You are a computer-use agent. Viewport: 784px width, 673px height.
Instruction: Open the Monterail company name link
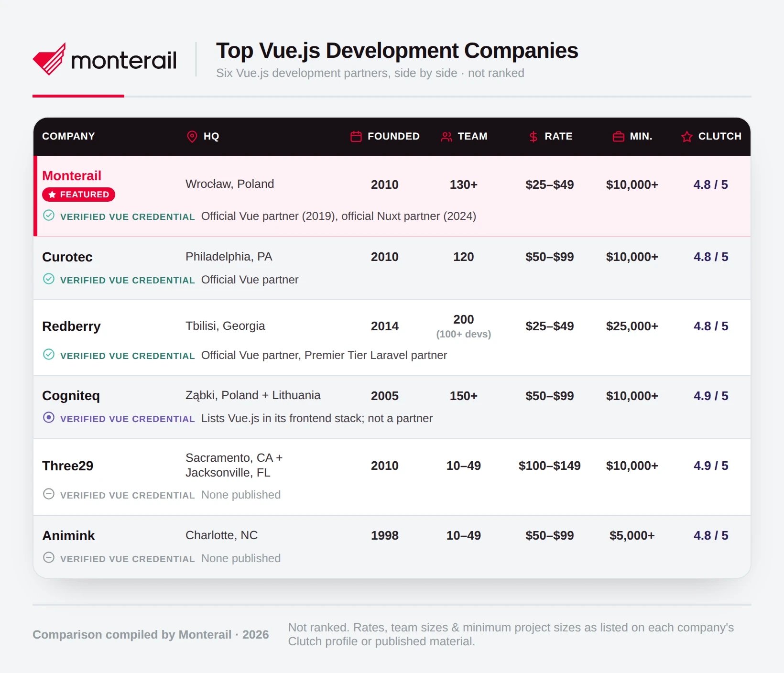pos(72,176)
